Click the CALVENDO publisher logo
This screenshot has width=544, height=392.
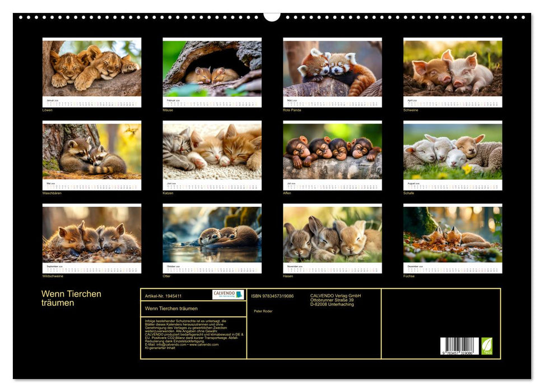click(226, 294)
